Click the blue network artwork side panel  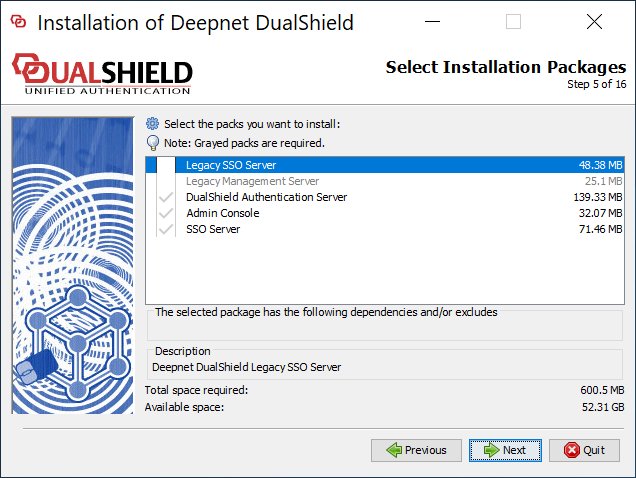[x=72, y=264]
